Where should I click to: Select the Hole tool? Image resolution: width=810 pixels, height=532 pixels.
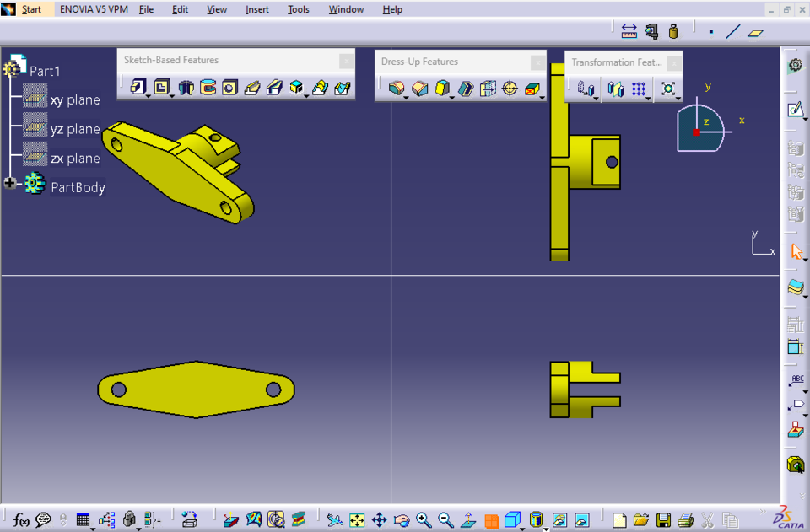(x=229, y=87)
